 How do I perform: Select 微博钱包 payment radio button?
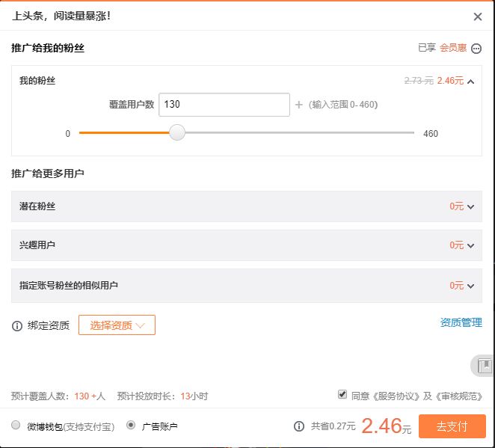[x=16, y=425]
